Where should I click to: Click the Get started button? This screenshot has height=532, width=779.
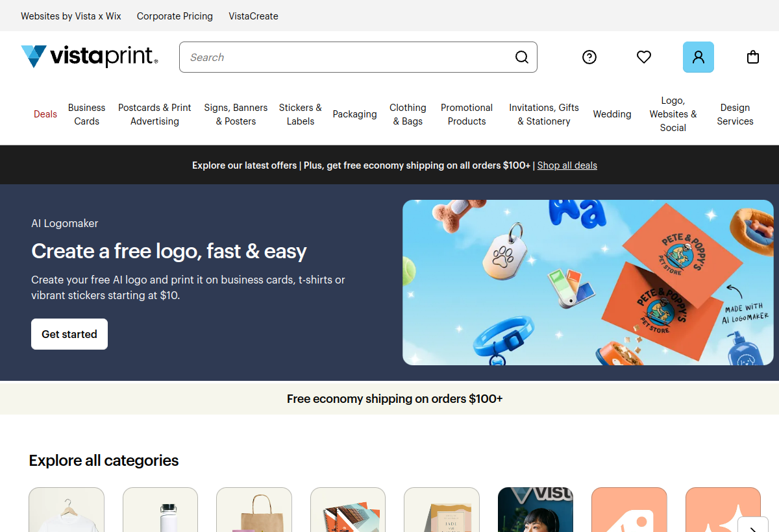(x=69, y=334)
